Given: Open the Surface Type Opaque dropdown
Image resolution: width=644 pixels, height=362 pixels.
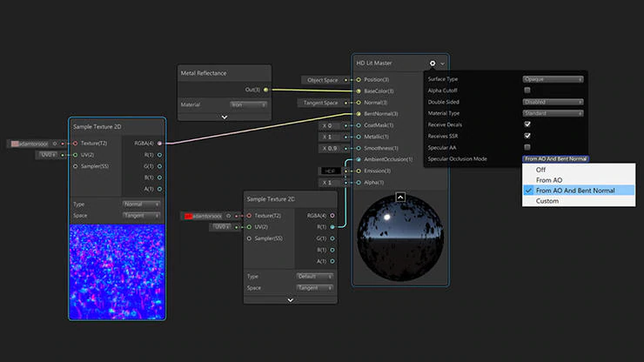Looking at the screenshot, I should tap(553, 79).
